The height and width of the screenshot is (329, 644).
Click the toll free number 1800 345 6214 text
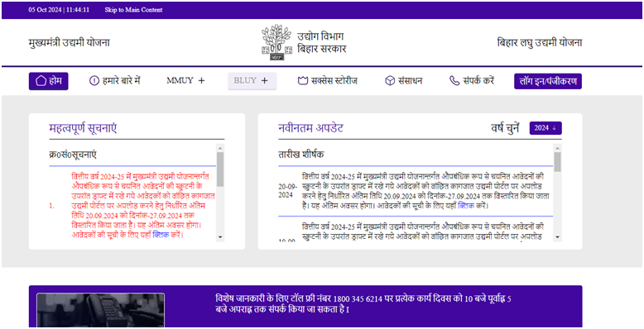tap(358, 298)
